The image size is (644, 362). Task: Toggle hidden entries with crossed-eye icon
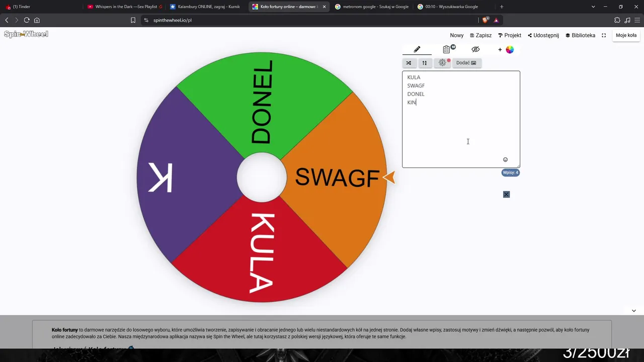pos(475,49)
